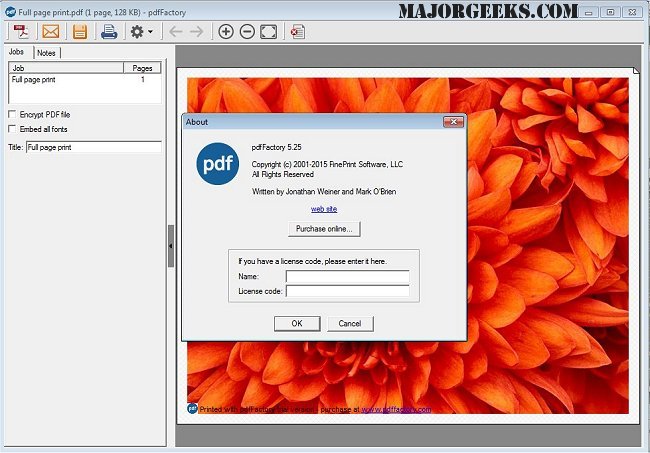The height and width of the screenshot is (453, 650).
Task: Click the Purchase online button
Action: 324,229
